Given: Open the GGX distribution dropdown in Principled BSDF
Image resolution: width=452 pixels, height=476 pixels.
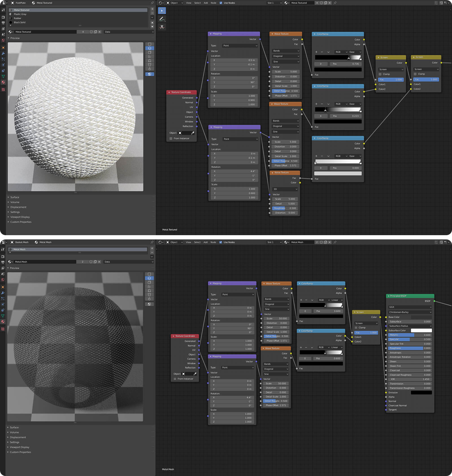Looking at the screenshot, I should (x=410, y=307).
